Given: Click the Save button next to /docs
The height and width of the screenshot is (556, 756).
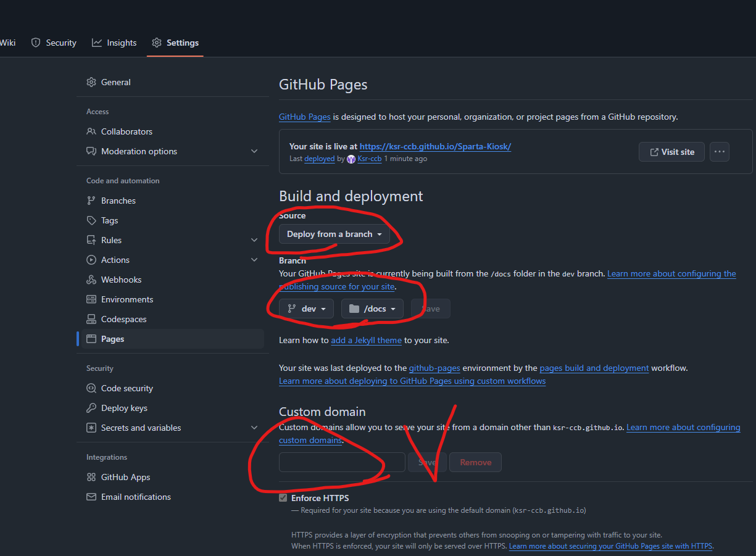Looking at the screenshot, I should tap(431, 309).
